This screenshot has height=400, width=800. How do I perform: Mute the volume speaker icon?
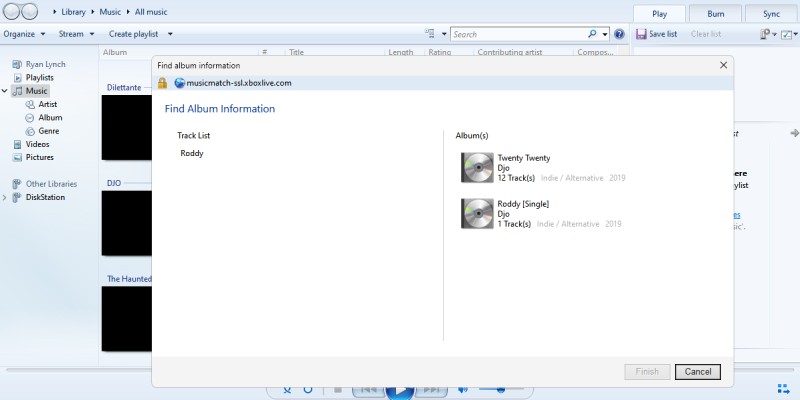[463, 390]
